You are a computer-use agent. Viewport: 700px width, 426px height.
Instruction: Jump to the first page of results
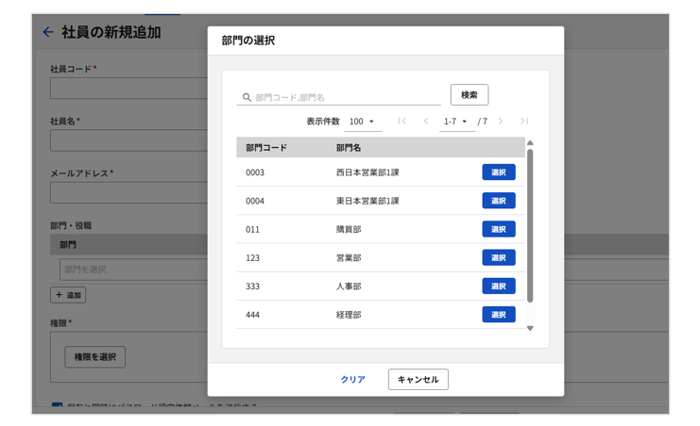(402, 121)
